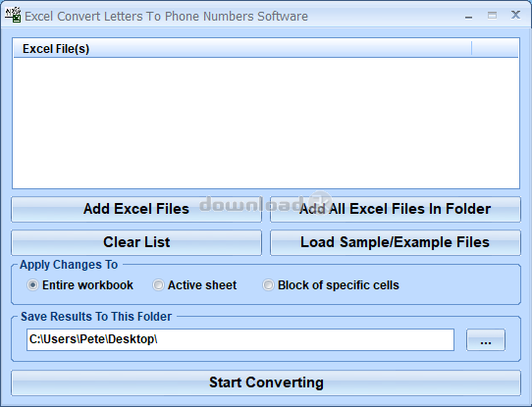Click the blank column header beside Excel File(s)

point(495,49)
